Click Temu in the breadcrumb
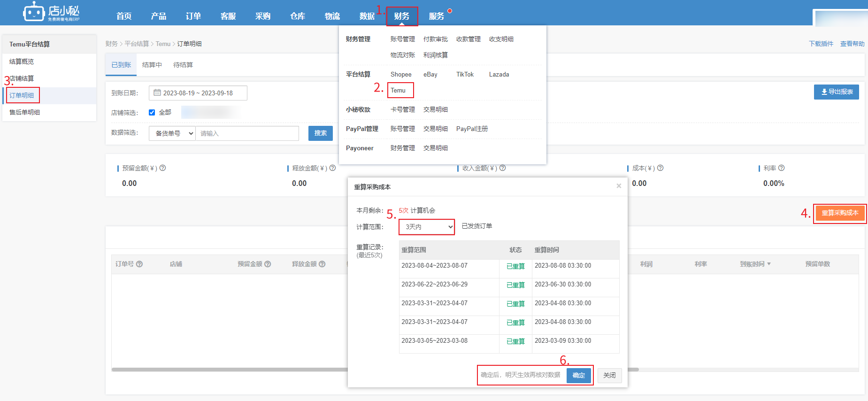The height and width of the screenshot is (401, 868). (163, 44)
